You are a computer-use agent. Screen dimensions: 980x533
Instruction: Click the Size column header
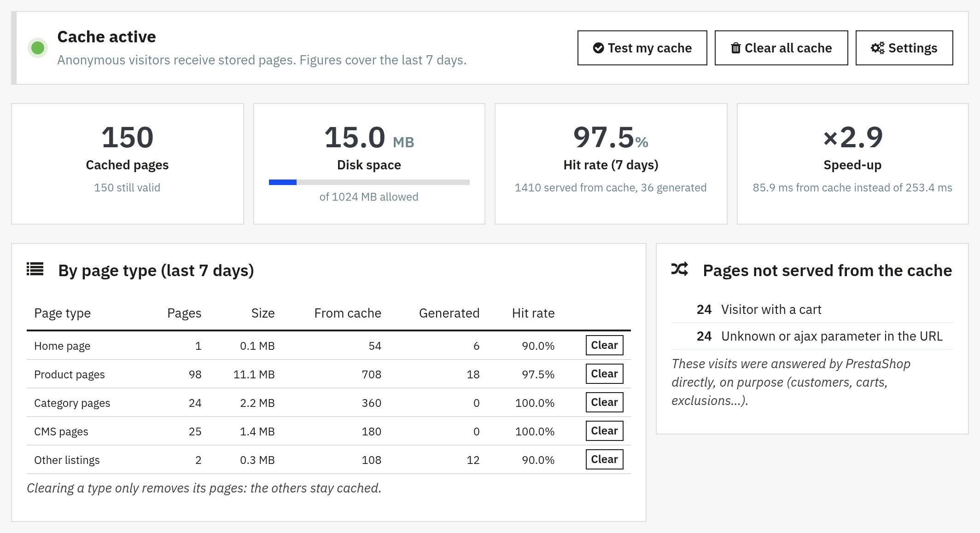(263, 313)
